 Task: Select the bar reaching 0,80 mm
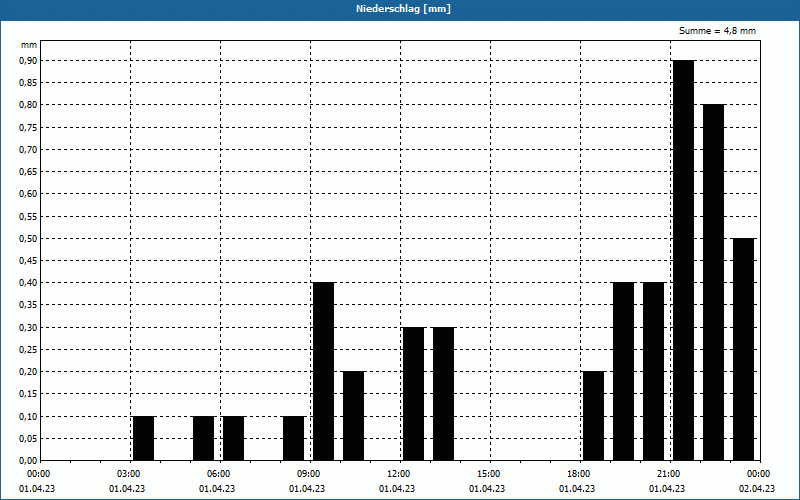[x=714, y=283]
